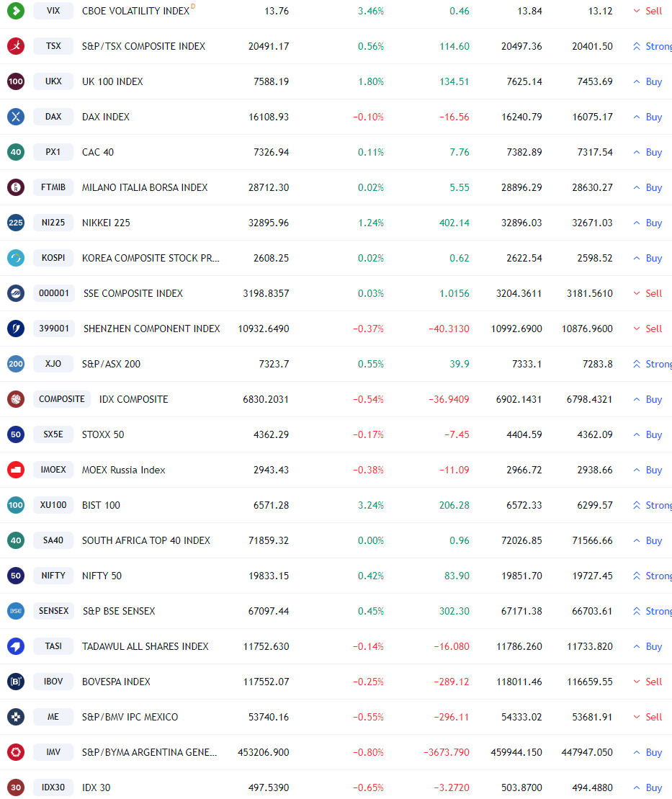Click the Buy rating for DAX

[x=648, y=117]
